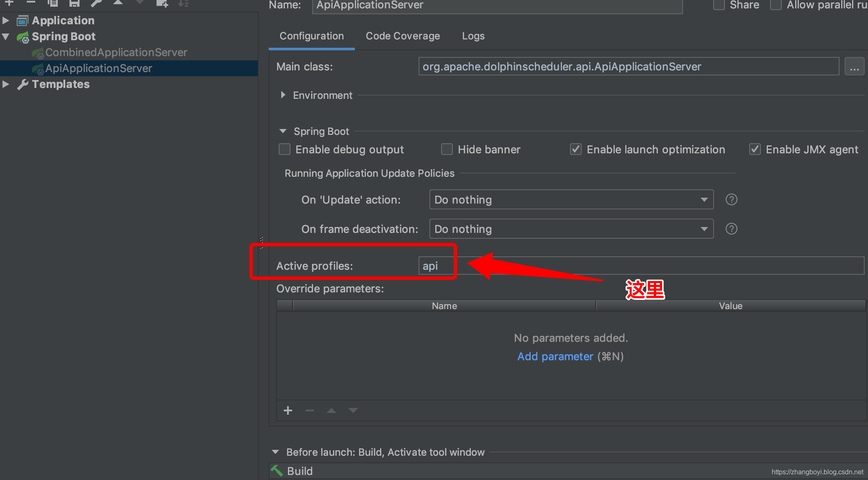This screenshot has height=480, width=868.
Task: Switch to the Logs tab
Action: pos(473,36)
